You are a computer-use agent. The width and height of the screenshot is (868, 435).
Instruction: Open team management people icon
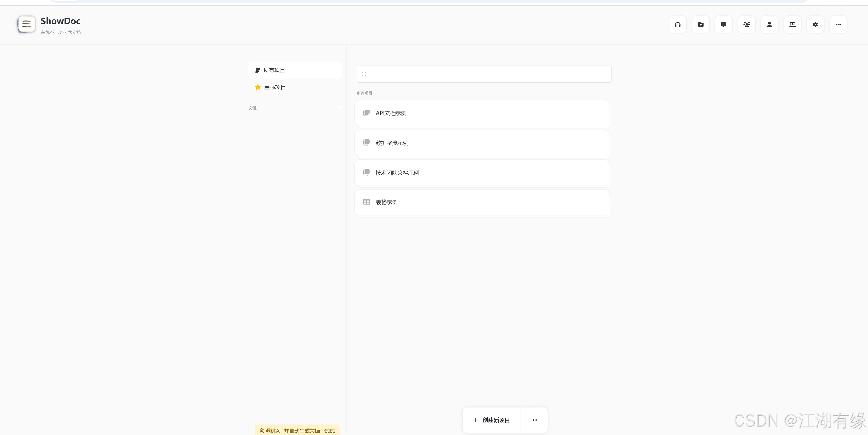746,24
